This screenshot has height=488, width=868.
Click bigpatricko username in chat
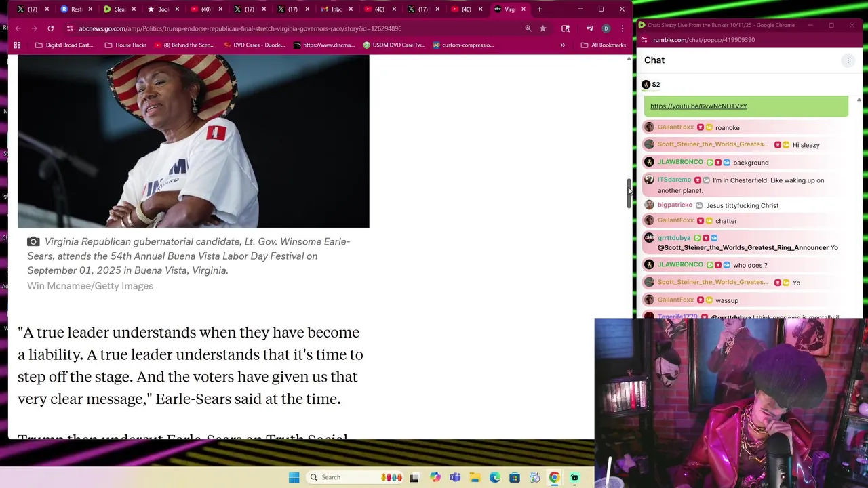[675, 205]
